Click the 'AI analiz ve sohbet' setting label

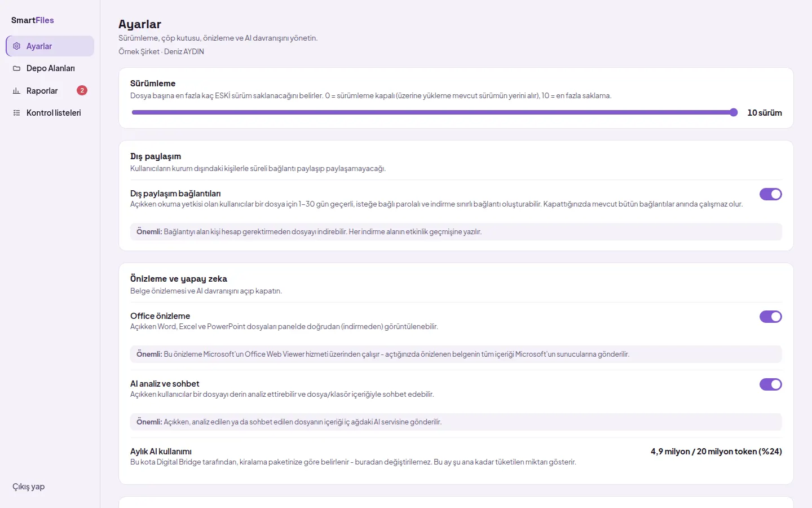[x=165, y=384]
